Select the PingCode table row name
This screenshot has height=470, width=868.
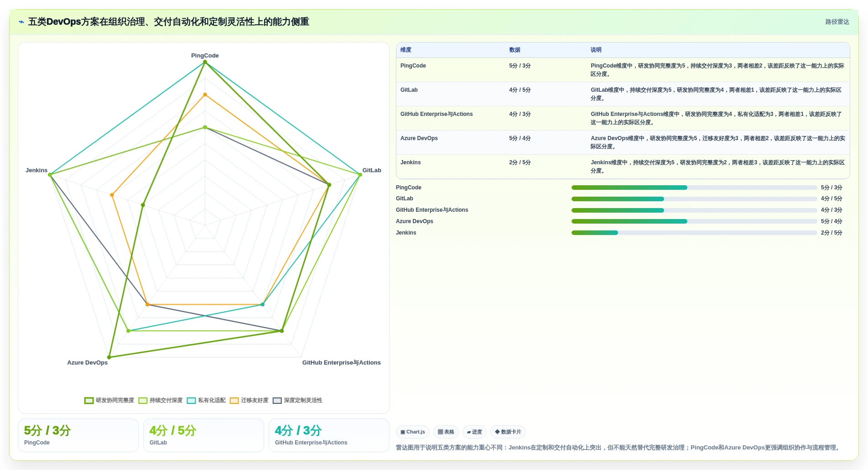413,66
